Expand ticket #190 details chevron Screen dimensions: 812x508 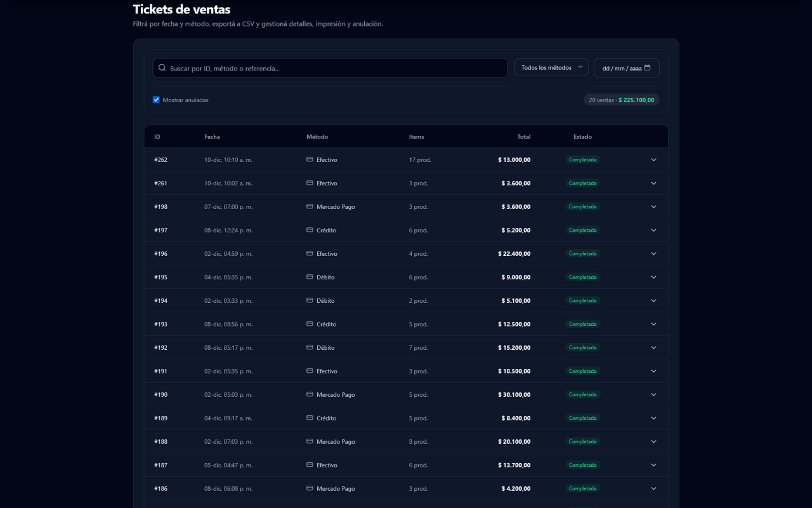tap(653, 395)
